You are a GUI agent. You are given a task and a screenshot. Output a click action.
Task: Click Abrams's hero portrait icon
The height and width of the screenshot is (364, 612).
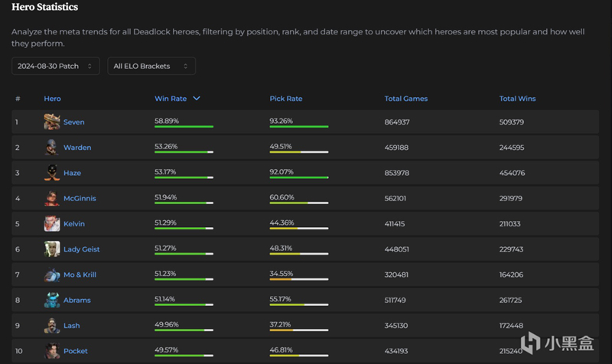pyautogui.click(x=52, y=300)
